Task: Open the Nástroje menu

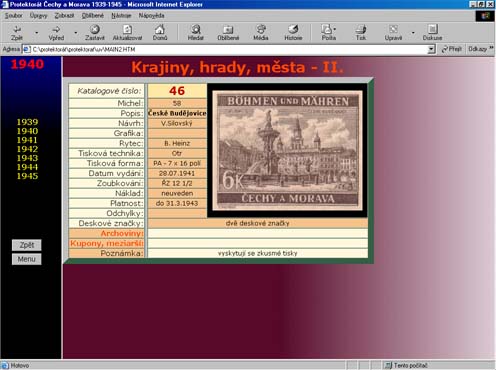Action: [x=121, y=16]
